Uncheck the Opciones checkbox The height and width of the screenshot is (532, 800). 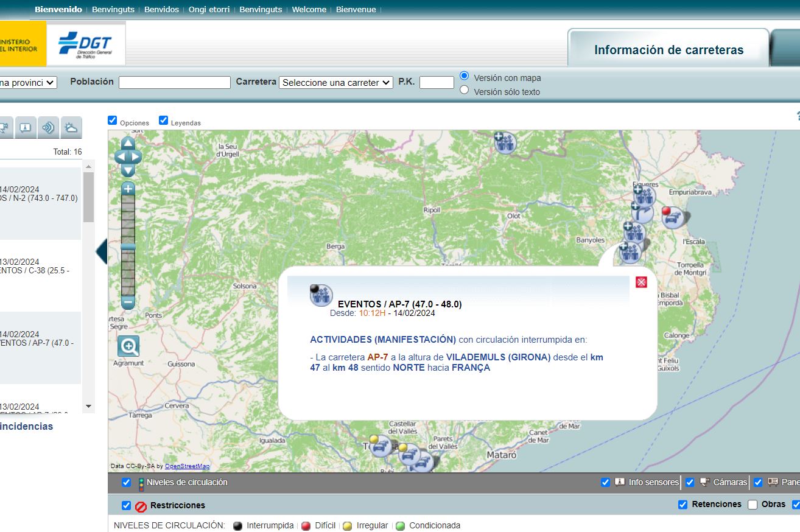tap(112, 121)
